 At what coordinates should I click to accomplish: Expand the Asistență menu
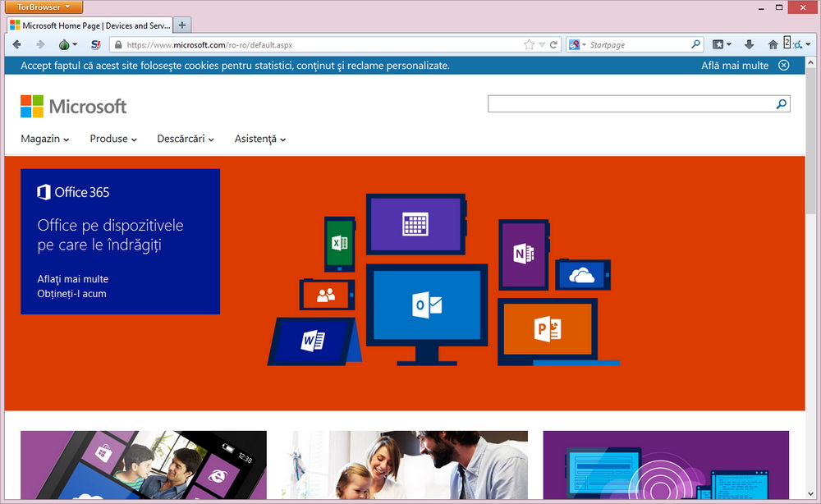[259, 140]
